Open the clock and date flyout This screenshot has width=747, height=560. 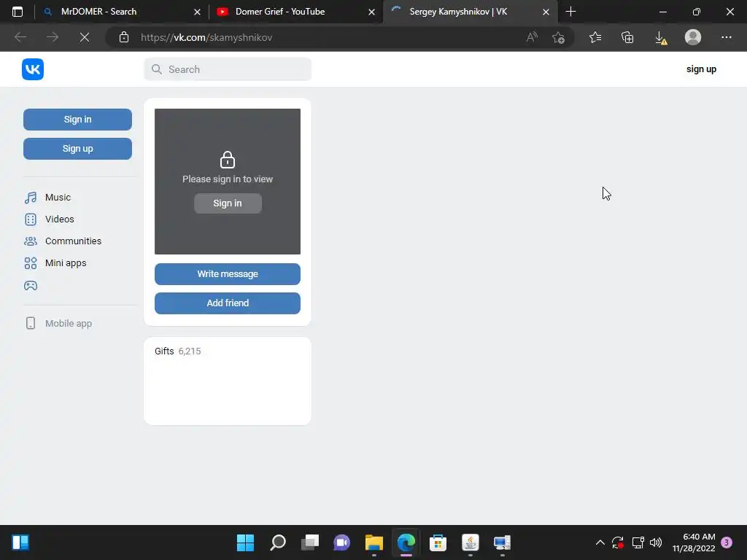[694, 542]
